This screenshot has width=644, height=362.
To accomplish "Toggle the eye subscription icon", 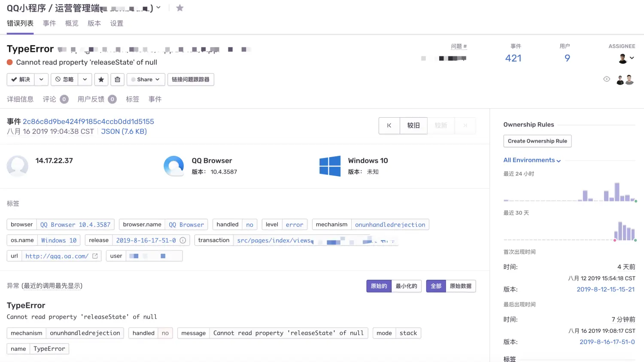I will [x=607, y=79].
